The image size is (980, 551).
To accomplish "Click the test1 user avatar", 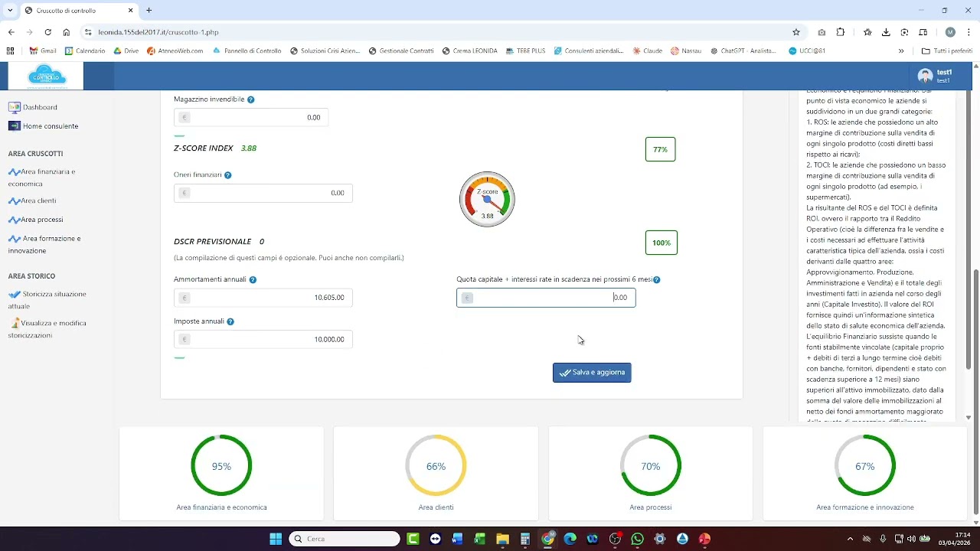I will [925, 76].
